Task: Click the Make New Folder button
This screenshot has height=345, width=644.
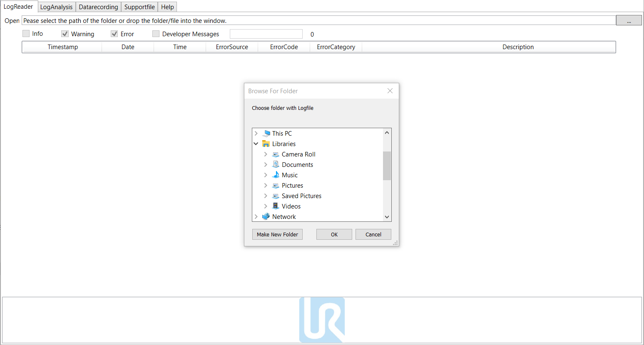Action: click(277, 234)
